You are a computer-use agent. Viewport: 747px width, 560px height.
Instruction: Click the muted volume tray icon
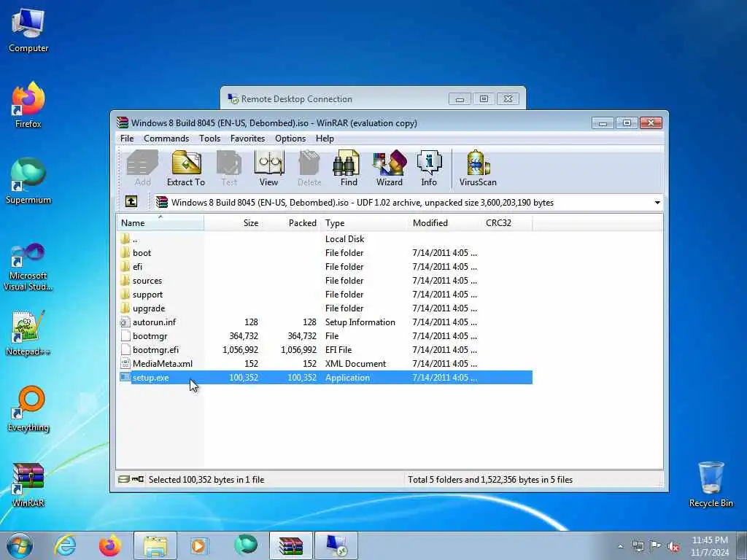[673, 546]
